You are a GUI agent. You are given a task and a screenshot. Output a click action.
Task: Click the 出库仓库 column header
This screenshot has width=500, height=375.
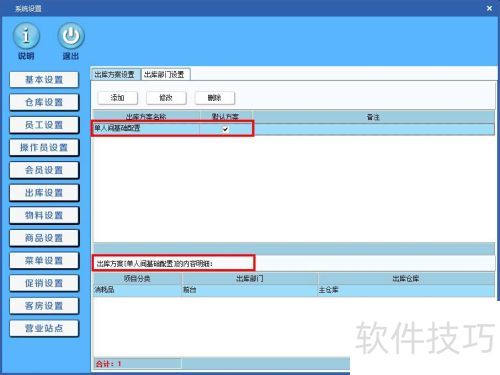pos(406,279)
